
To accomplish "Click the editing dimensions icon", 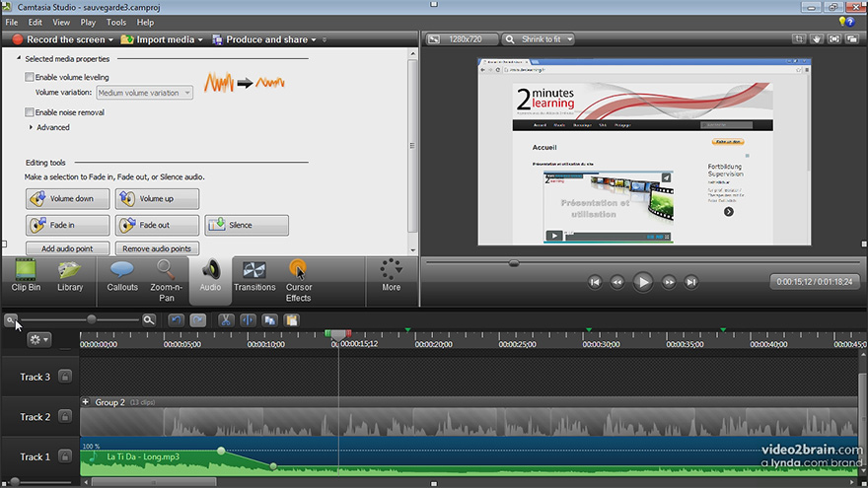I will 434,39.
